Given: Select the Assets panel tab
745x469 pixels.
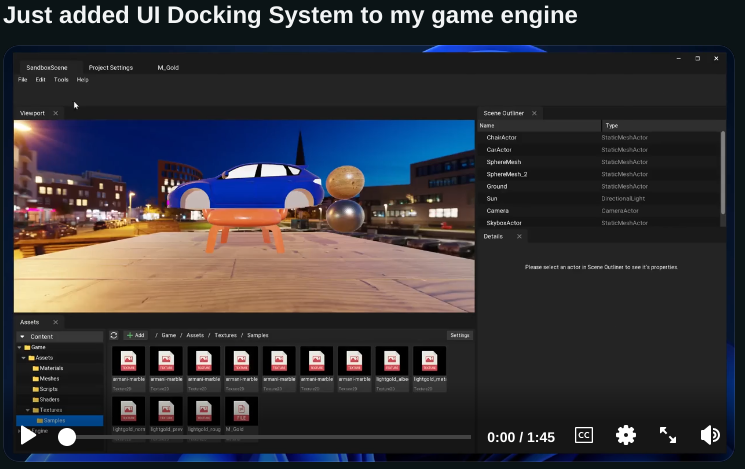Looking at the screenshot, I should (x=29, y=322).
